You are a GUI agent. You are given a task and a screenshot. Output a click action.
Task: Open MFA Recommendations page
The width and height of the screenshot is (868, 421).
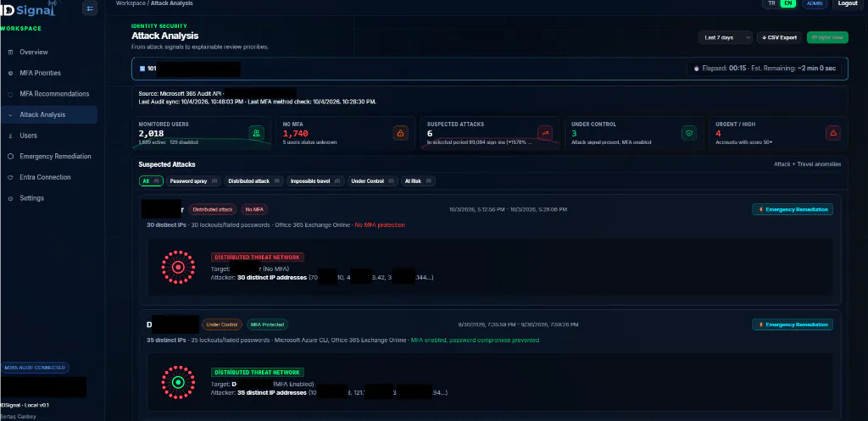pyautogui.click(x=48, y=94)
